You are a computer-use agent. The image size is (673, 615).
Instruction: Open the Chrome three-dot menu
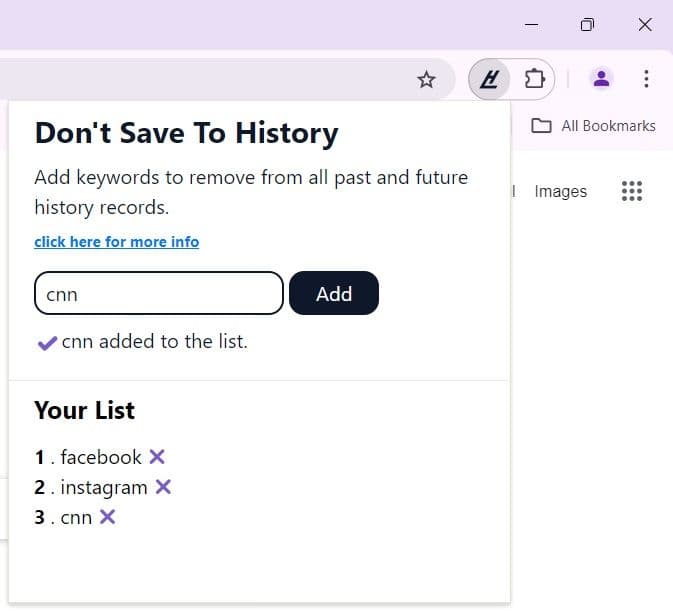pyautogui.click(x=646, y=79)
